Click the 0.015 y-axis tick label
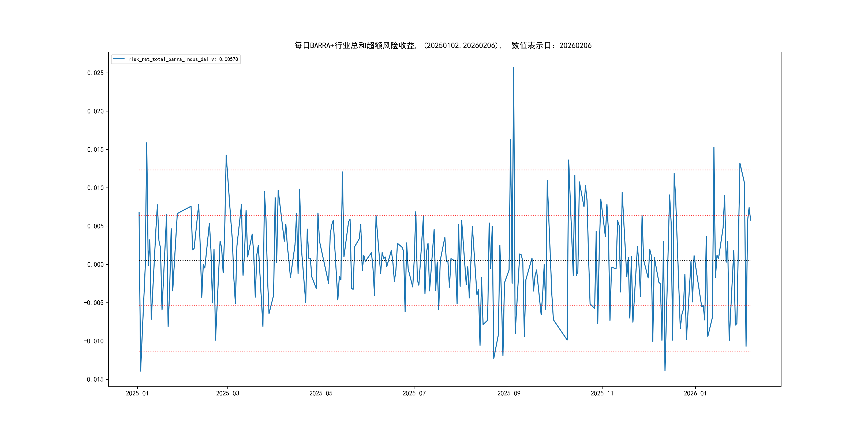Screen dimensions: 868x434 point(95,149)
